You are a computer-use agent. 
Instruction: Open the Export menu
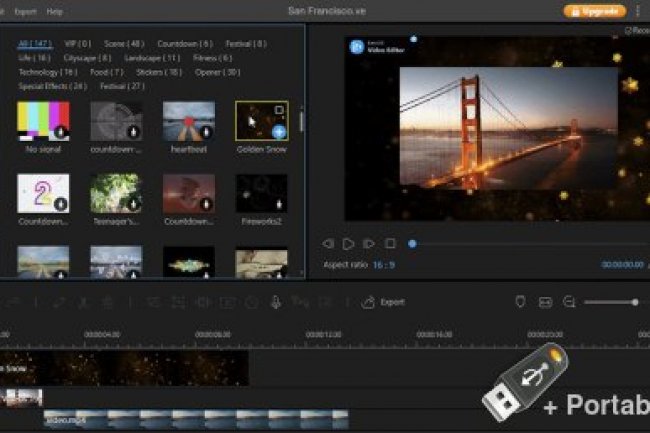tap(25, 12)
